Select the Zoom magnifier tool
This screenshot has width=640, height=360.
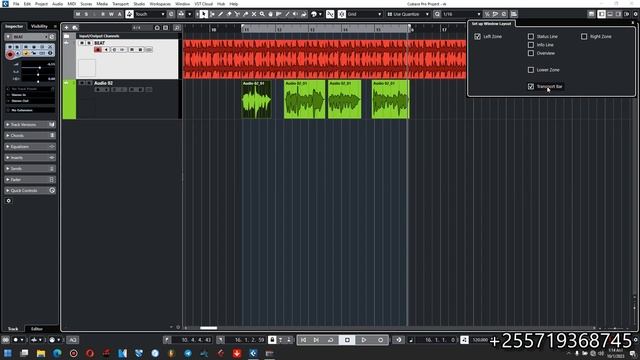[262, 14]
